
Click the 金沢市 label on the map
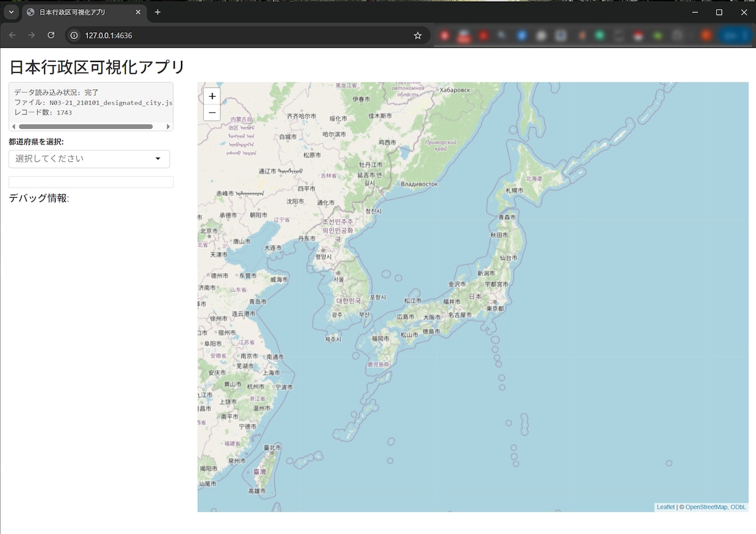point(457,284)
